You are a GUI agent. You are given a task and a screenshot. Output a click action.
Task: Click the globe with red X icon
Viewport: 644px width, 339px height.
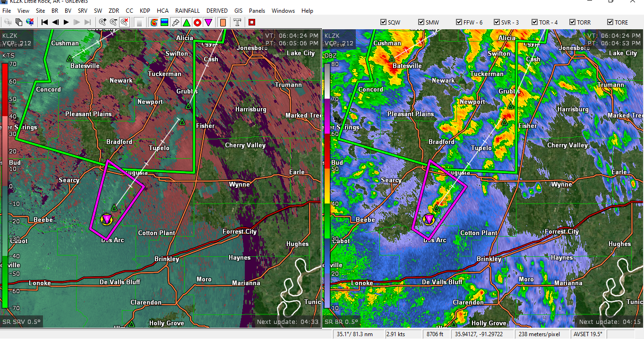pos(30,22)
